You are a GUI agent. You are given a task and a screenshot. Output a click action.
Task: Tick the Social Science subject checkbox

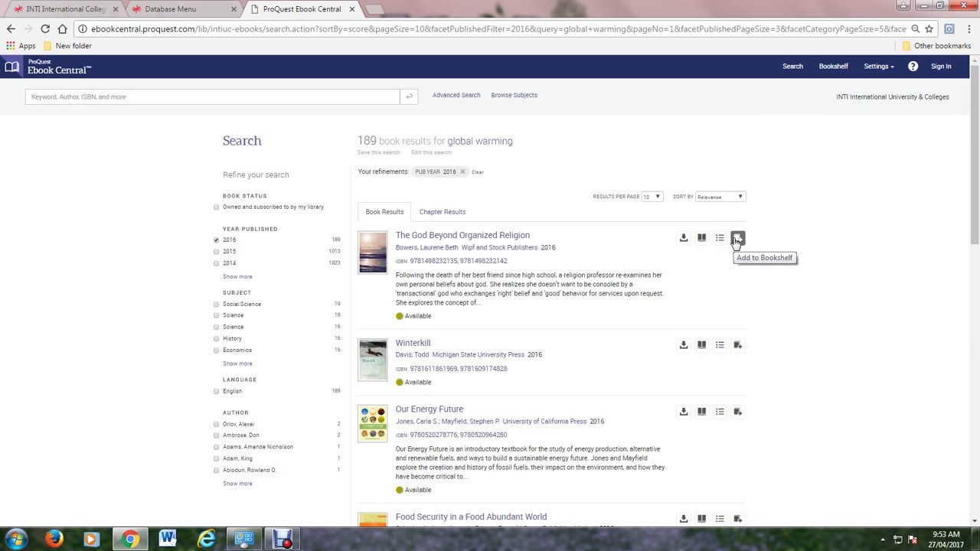coord(216,305)
